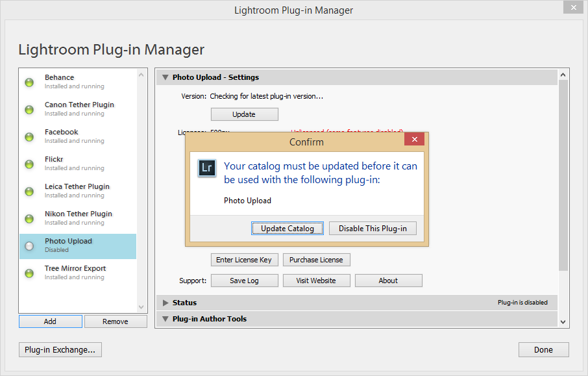Click the Canon Tether Plugin status icon
Screen dimensions: 588x376
click(29, 110)
